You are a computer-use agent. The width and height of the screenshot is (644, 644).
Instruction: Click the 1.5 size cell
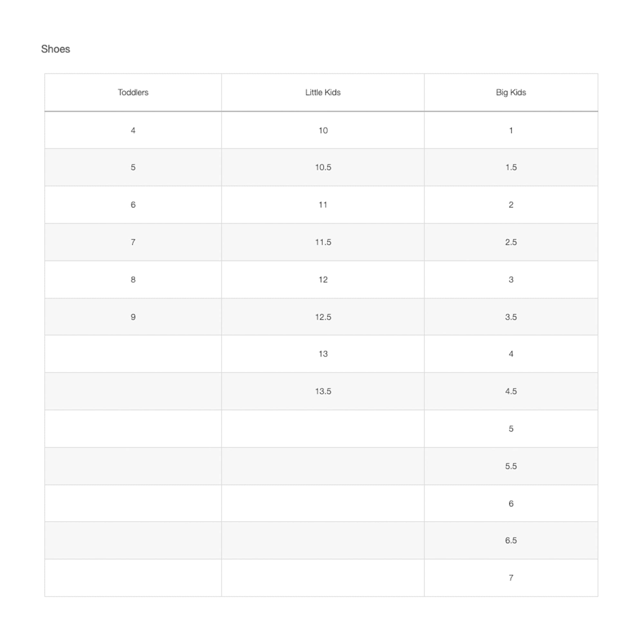click(x=511, y=167)
